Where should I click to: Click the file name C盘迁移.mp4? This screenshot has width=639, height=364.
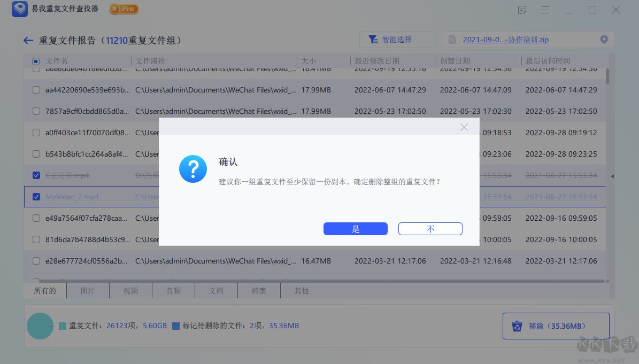pos(67,175)
